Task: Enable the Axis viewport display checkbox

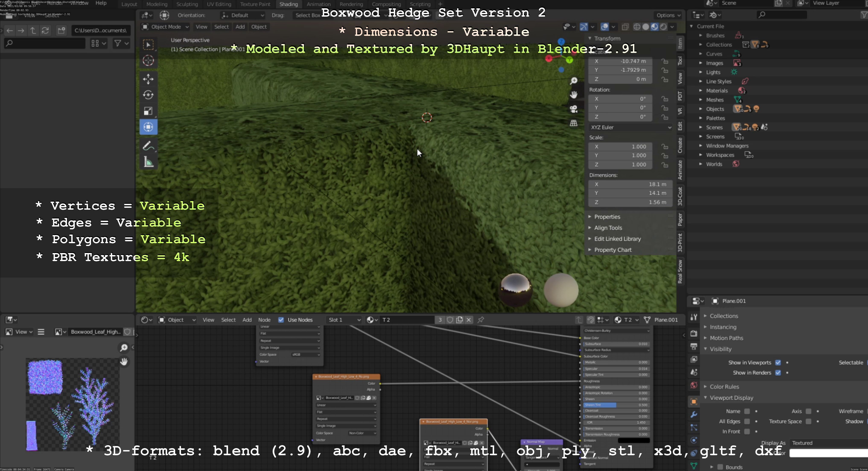Action: click(x=808, y=411)
